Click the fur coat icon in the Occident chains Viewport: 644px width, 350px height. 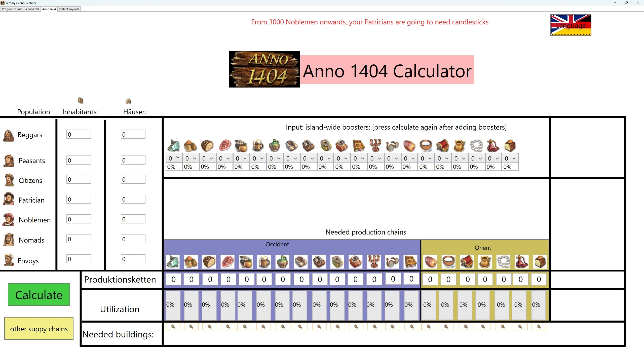click(x=337, y=262)
